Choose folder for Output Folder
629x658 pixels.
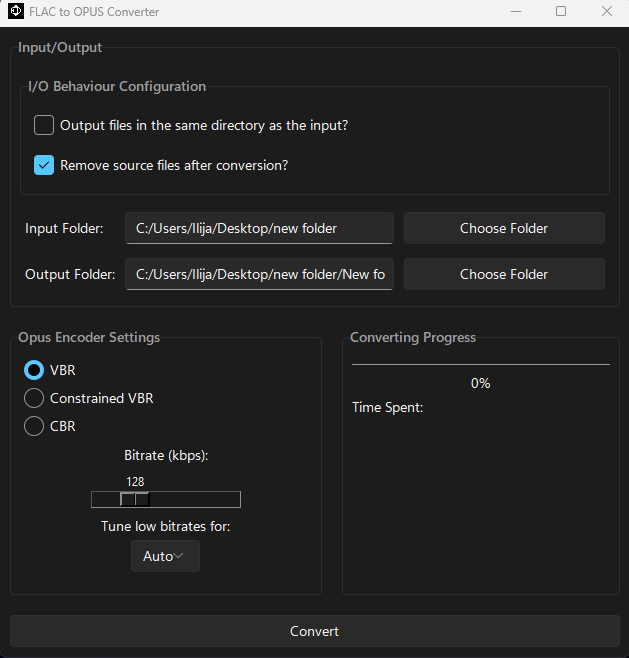click(504, 274)
